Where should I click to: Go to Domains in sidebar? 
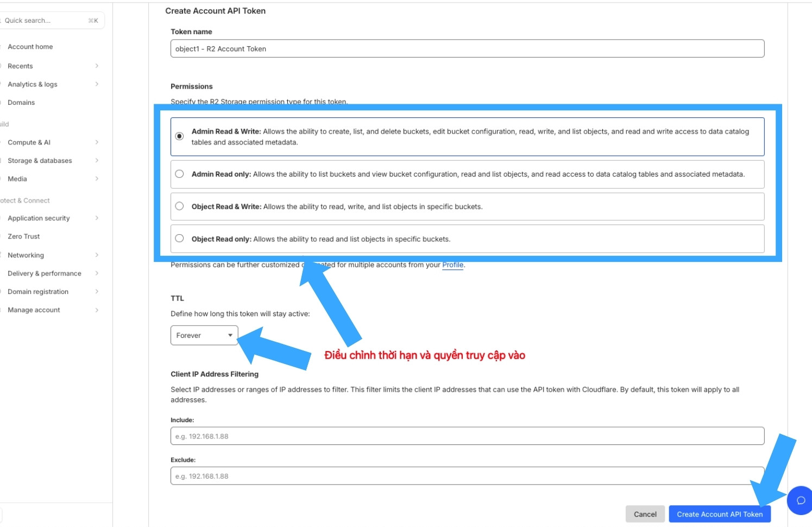[x=21, y=103]
